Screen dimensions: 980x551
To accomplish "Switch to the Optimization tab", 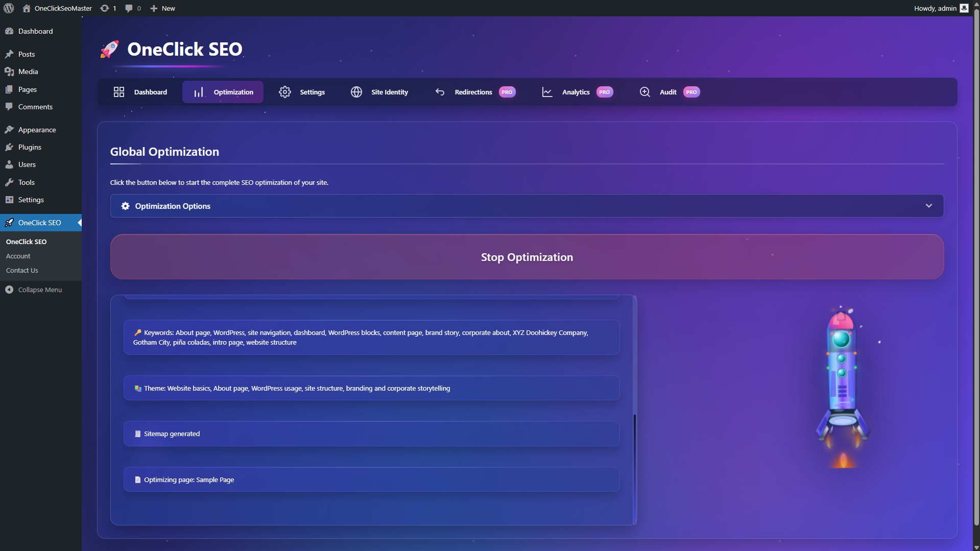I will click(223, 92).
